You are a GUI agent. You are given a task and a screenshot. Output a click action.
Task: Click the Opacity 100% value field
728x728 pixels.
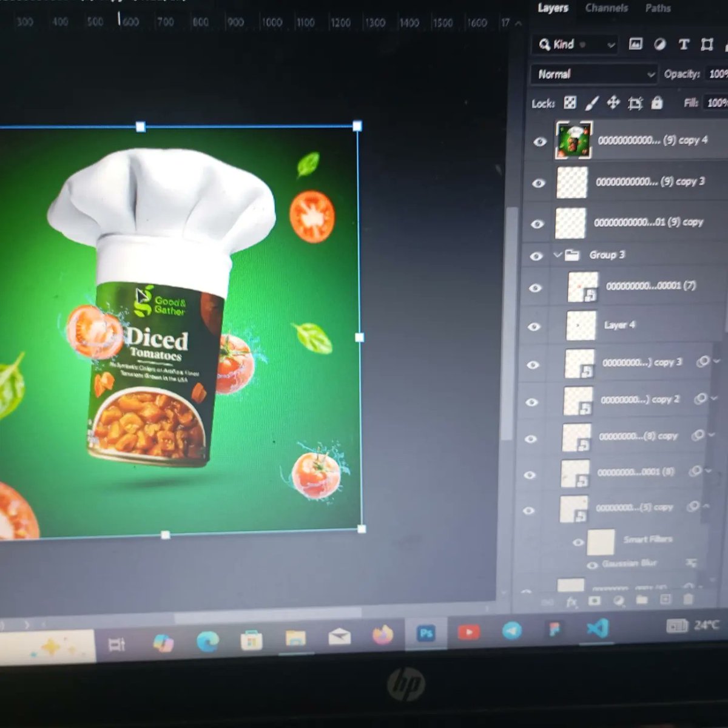[718, 74]
